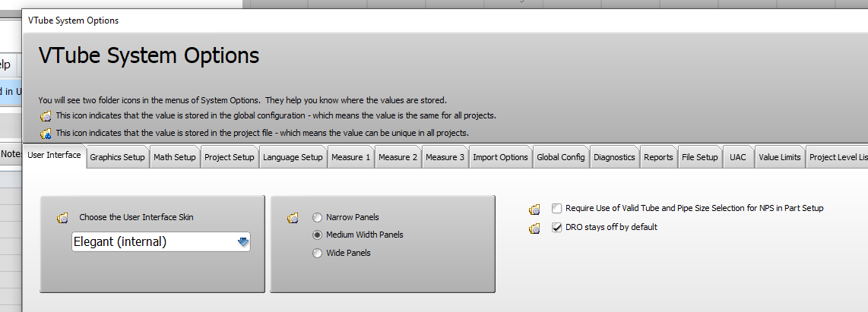Select Wide Panels radio button
This screenshot has height=312, width=868.
[317, 254]
